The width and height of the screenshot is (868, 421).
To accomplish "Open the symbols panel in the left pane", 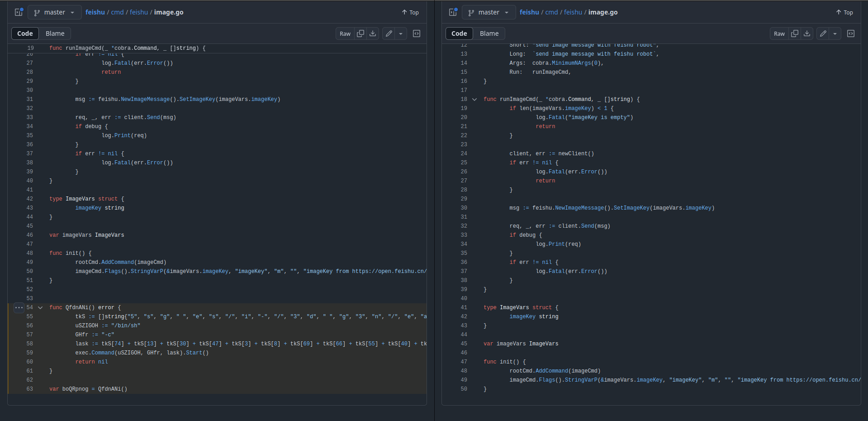I will pos(416,33).
